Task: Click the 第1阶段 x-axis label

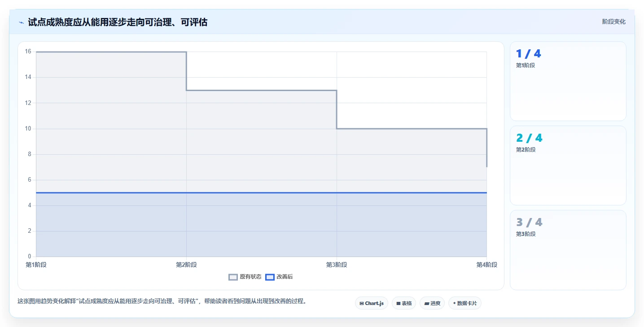Action: pyautogui.click(x=36, y=265)
